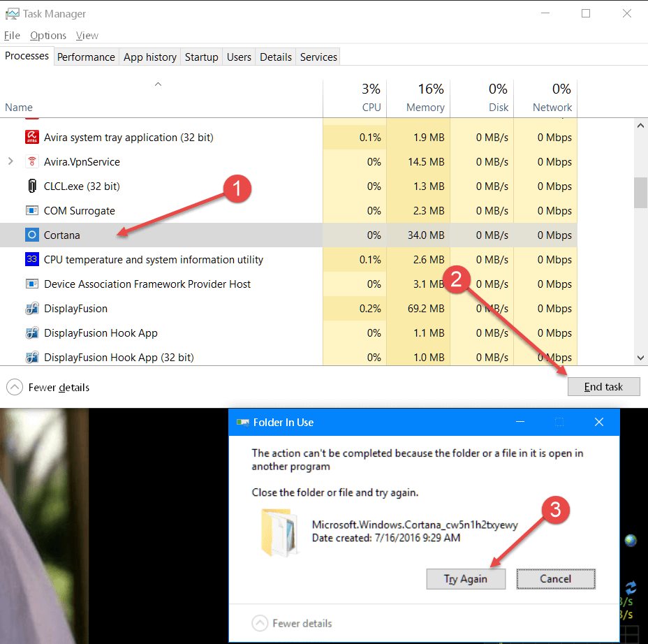Switch to the App history tab
648x644 pixels.
click(x=150, y=57)
